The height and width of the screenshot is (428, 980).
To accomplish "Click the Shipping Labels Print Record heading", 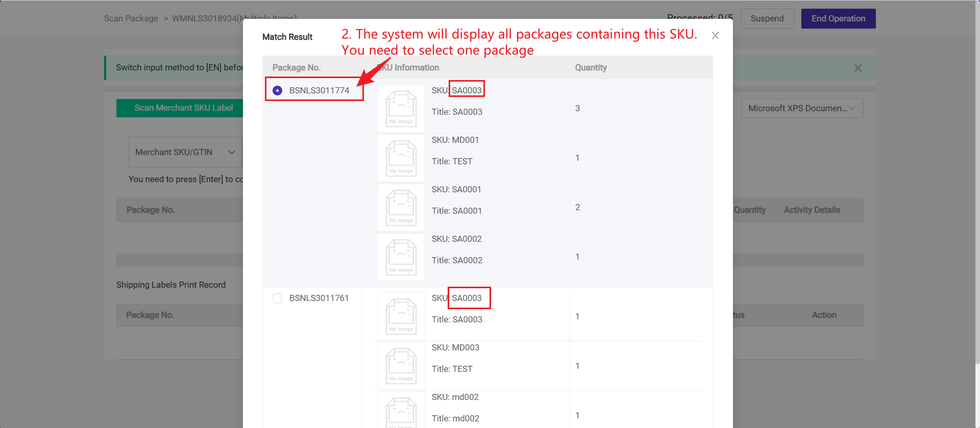I will (x=171, y=285).
